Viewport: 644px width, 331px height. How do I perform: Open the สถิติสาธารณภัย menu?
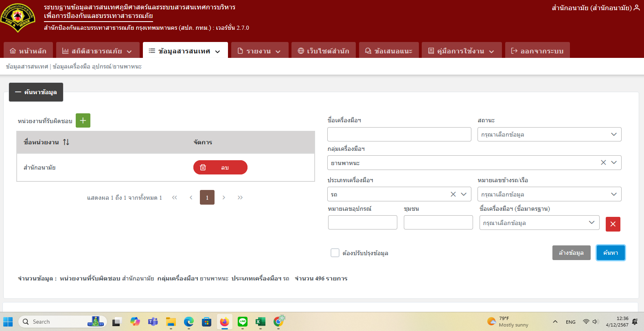click(x=97, y=51)
